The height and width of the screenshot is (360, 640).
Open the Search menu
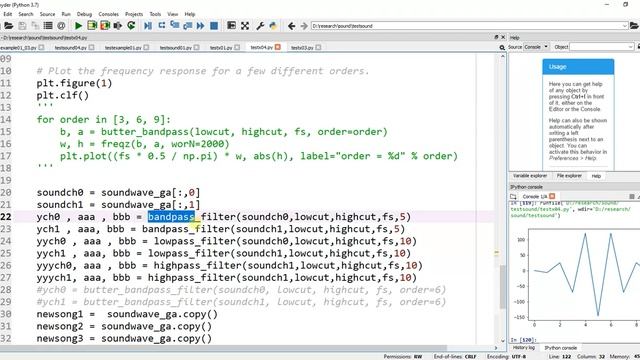tap(26, 14)
